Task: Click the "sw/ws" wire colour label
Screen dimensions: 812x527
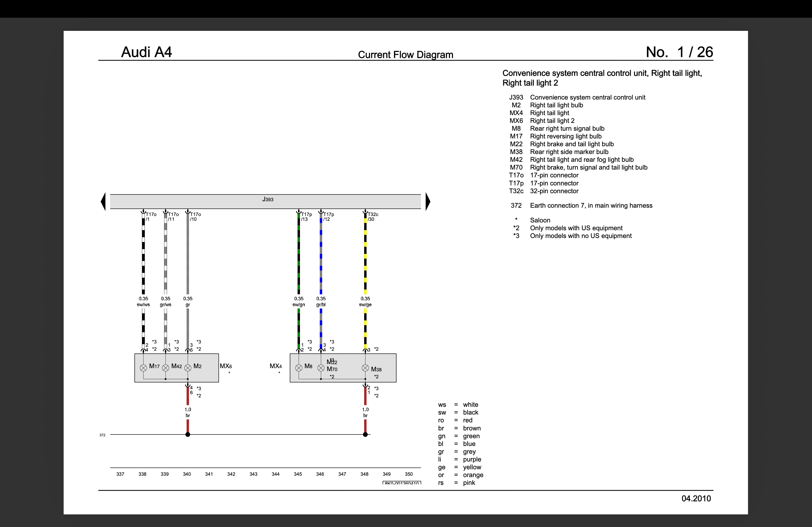Action: point(143,304)
